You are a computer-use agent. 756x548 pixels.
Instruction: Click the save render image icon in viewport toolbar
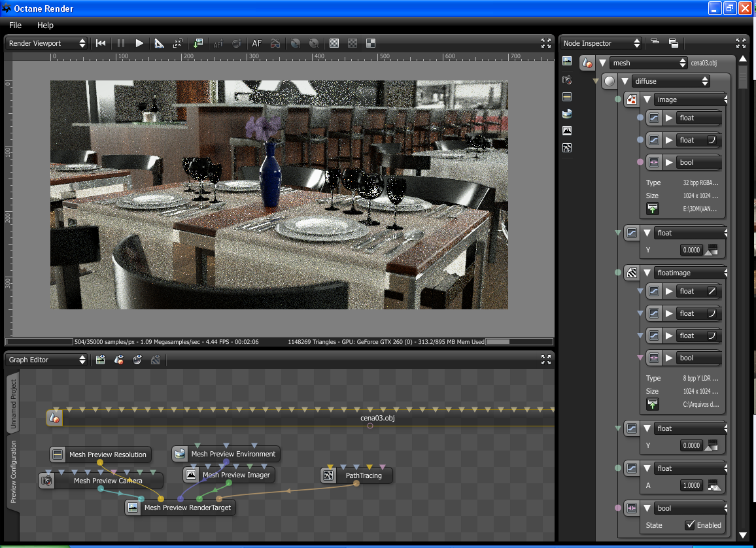pyautogui.click(x=198, y=43)
